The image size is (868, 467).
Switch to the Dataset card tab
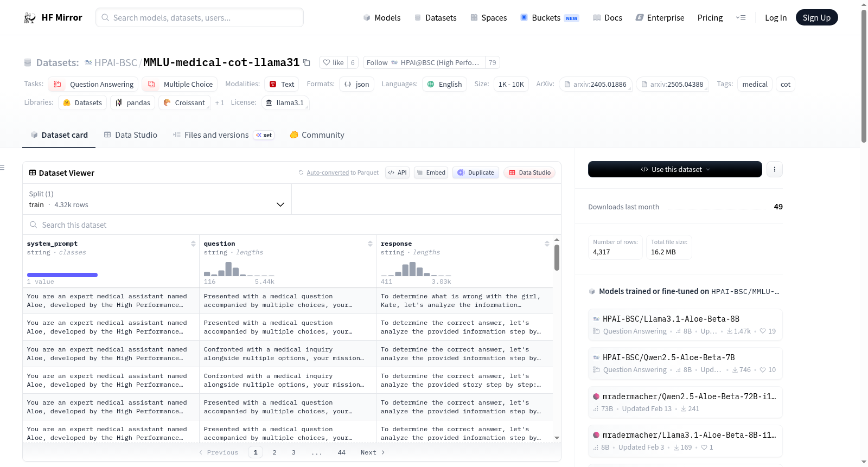59,135
